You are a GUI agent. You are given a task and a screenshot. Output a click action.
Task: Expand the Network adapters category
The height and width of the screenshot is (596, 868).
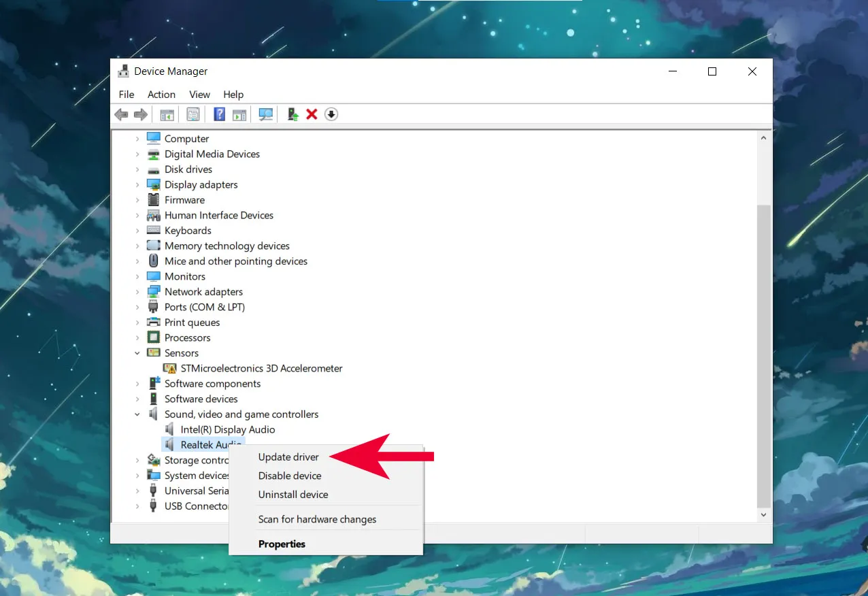pos(138,291)
